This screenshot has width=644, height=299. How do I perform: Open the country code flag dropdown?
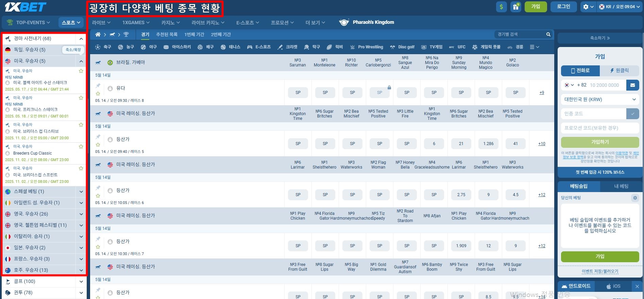coord(569,85)
